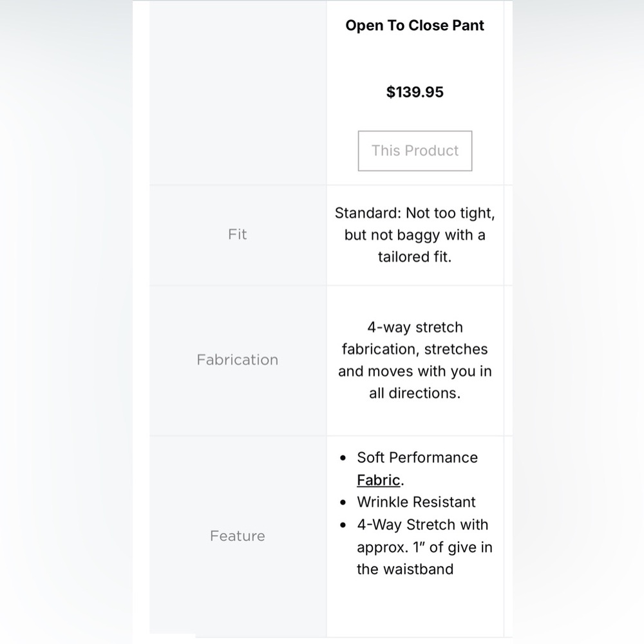The height and width of the screenshot is (644, 644).
Task: Click the all directions text line
Action: (415, 393)
